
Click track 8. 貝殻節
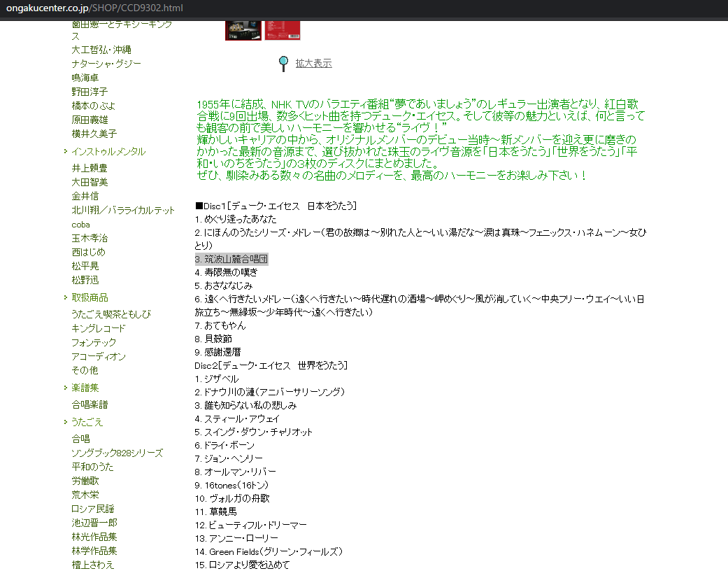click(x=213, y=339)
